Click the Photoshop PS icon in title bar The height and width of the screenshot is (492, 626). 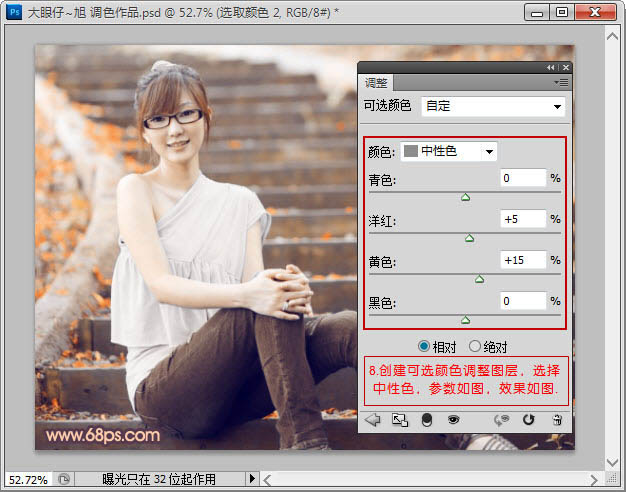point(14,12)
